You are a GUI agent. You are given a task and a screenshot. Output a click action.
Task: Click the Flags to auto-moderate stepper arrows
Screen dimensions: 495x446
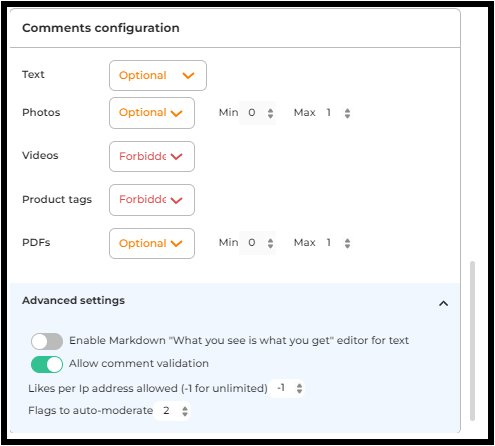tap(185, 411)
